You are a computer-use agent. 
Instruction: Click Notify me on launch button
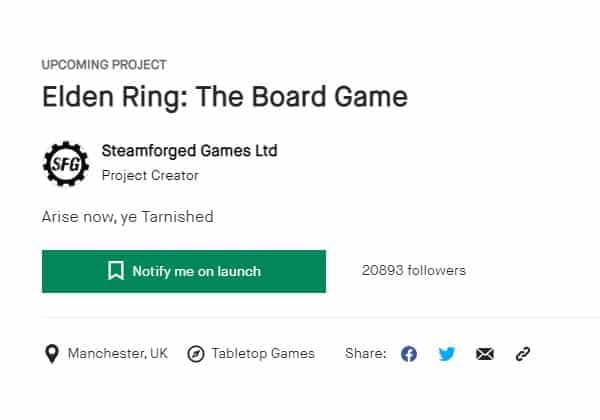click(x=184, y=271)
